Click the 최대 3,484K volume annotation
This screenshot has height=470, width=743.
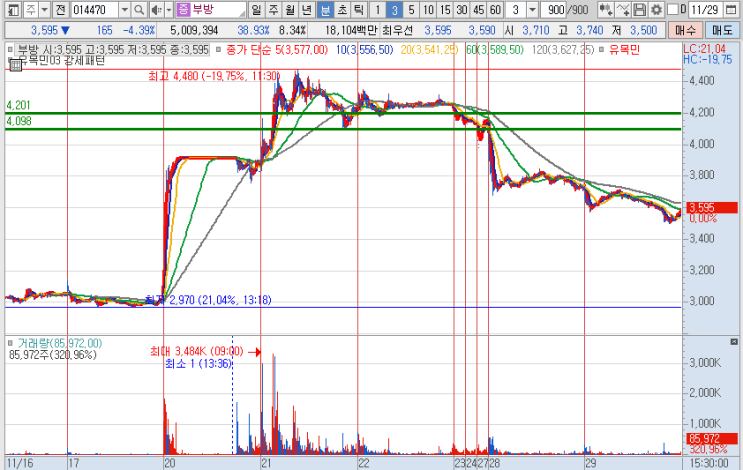tap(197, 351)
